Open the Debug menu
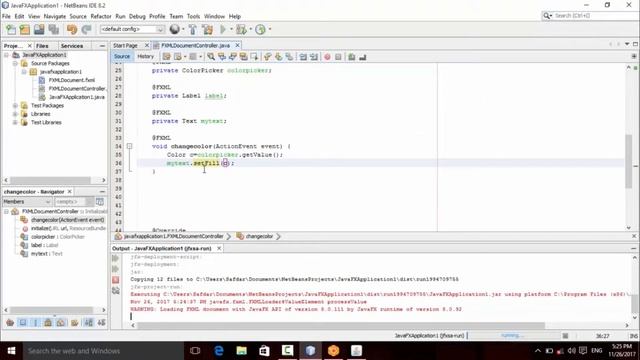 pyautogui.click(x=137, y=16)
